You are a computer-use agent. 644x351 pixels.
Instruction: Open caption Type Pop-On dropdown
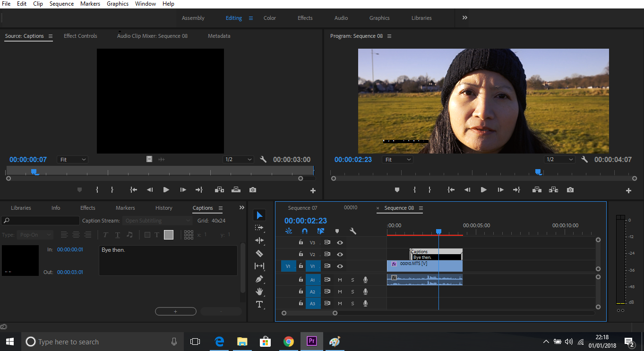[36, 235]
